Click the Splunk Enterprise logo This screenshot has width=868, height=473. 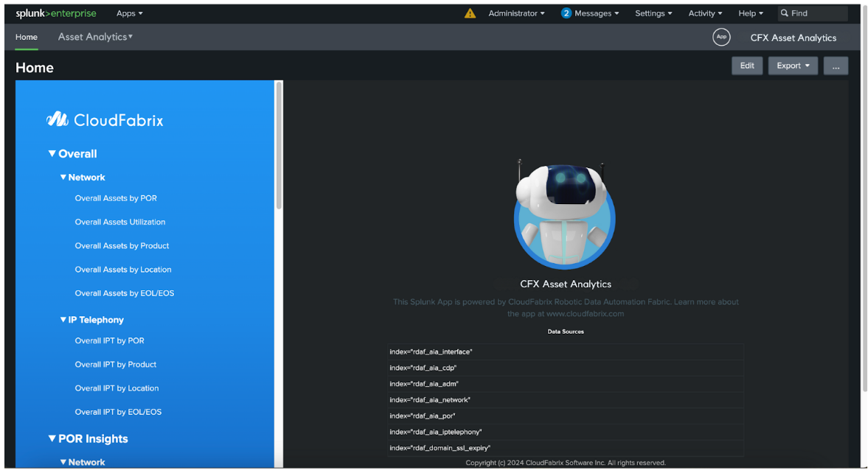coord(56,13)
